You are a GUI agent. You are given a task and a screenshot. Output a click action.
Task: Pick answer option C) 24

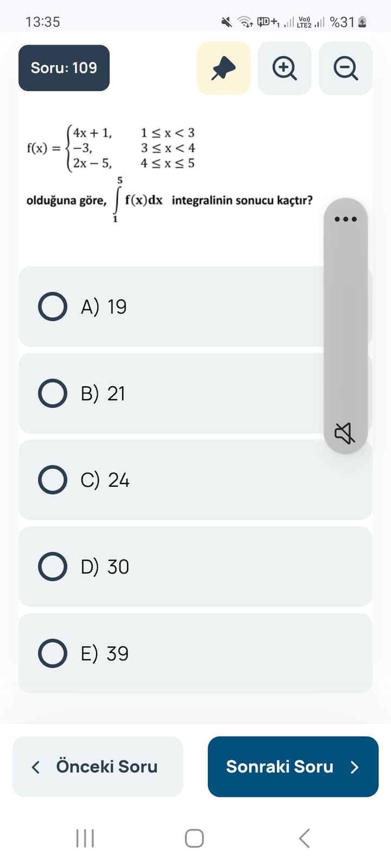click(53, 480)
